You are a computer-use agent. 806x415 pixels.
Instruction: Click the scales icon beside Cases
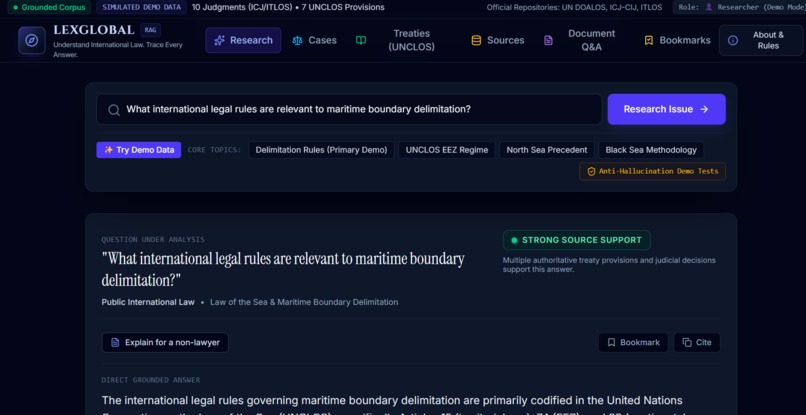coord(297,40)
